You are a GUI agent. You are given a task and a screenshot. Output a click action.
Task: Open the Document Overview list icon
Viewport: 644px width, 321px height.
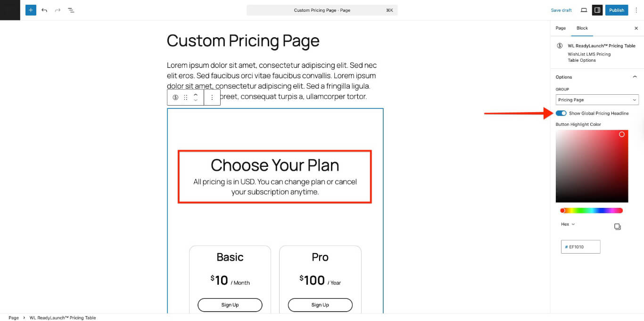pos(71,9)
